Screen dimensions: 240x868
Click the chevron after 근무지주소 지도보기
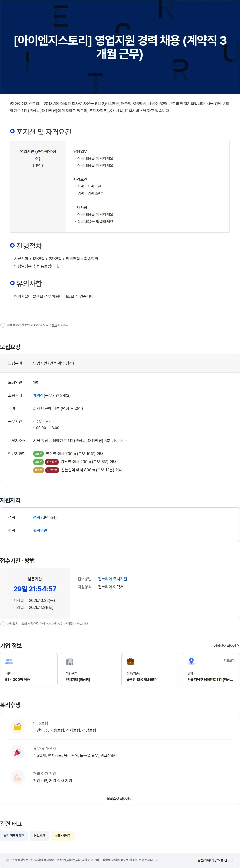(x=126, y=441)
